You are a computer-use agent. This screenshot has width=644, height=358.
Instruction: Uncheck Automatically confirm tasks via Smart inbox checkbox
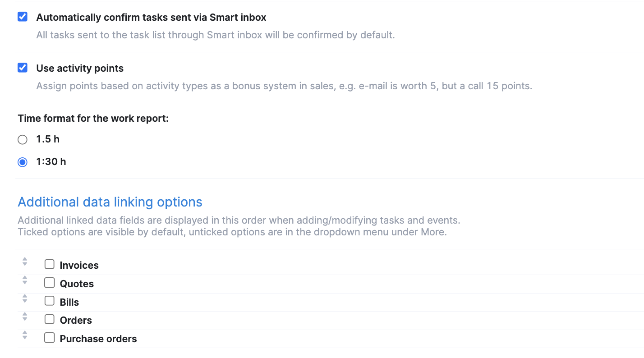pyautogui.click(x=23, y=17)
